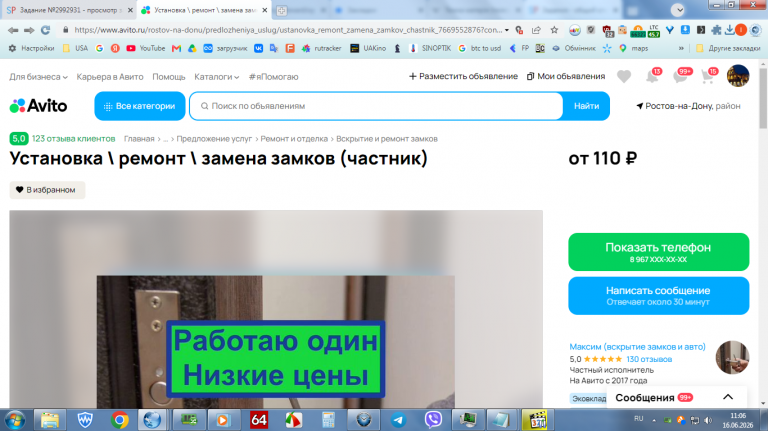Show more bookmarks chevron
Image resolution: width=768 pixels, height=431 pixels.
pyautogui.click(x=681, y=48)
